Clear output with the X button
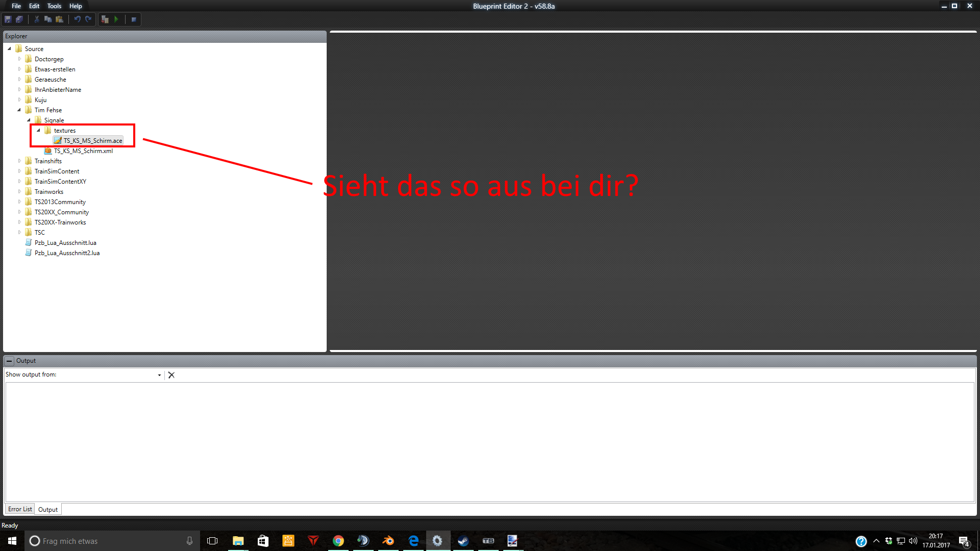 [x=171, y=375]
